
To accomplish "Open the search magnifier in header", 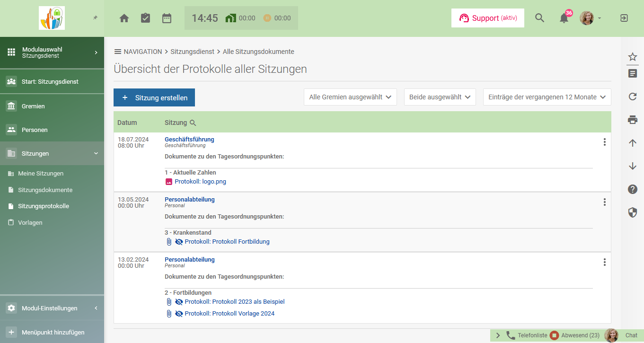I will click(540, 18).
